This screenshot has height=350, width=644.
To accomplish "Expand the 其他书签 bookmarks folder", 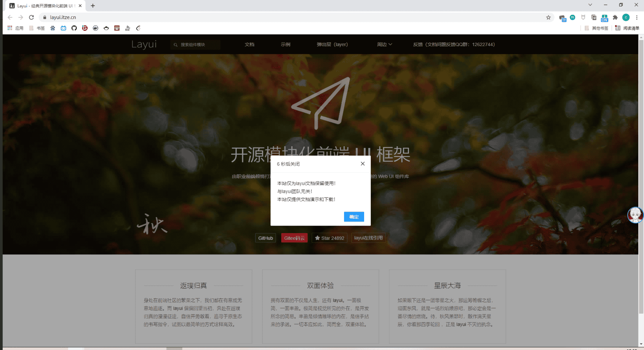I will pos(596,28).
